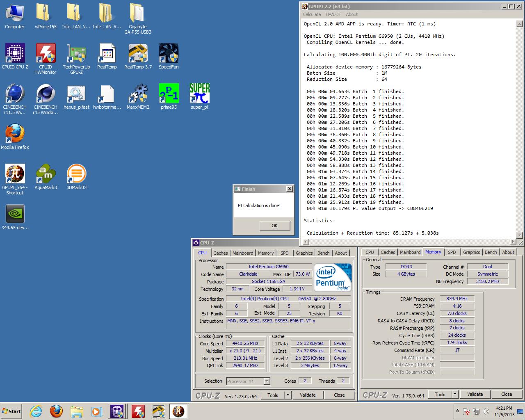
Task: Click the GPUPI log scroll-up arrow
Action: [519, 24]
